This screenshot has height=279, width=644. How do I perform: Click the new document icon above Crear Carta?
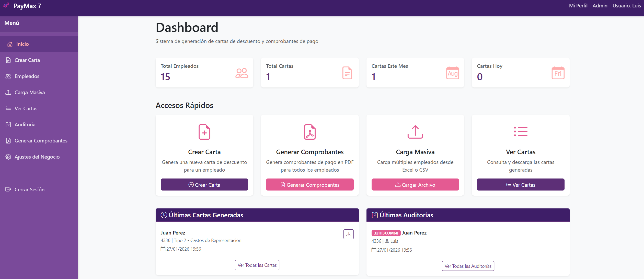(204, 132)
